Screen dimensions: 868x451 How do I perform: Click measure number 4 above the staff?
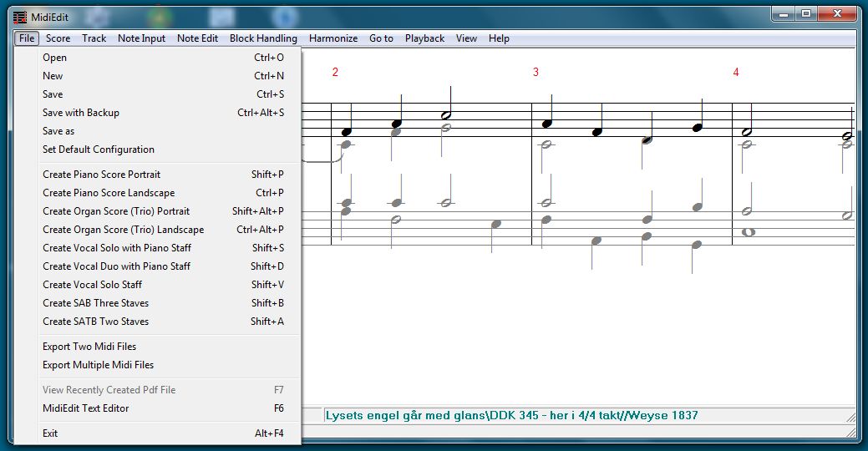point(736,72)
